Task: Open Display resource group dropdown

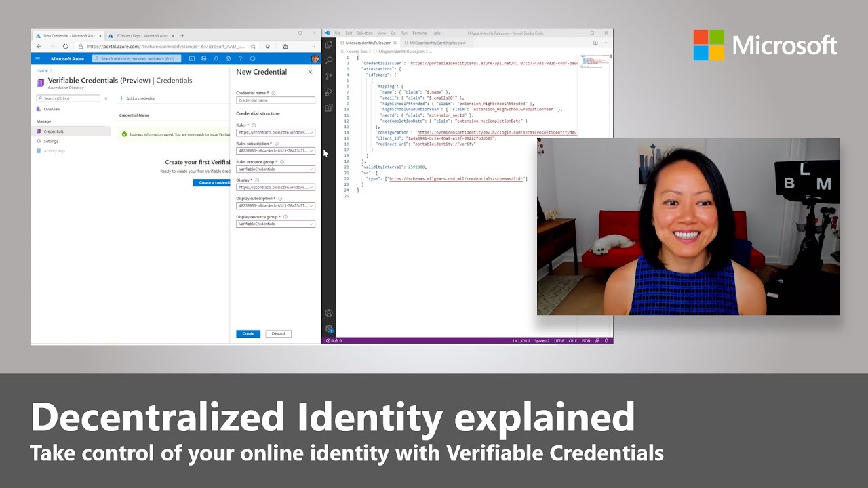Action: point(275,224)
